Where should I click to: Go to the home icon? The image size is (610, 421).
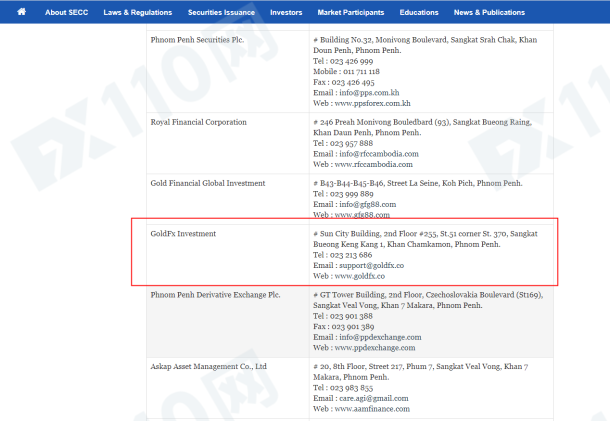(x=22, y=12)
